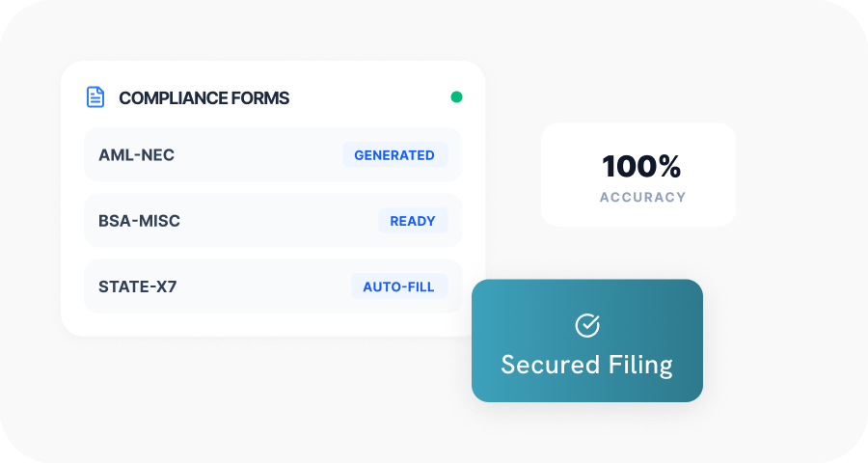
Task: Click the checkmark circle icon above Secured Filing
Action: (x=586, y=325)
